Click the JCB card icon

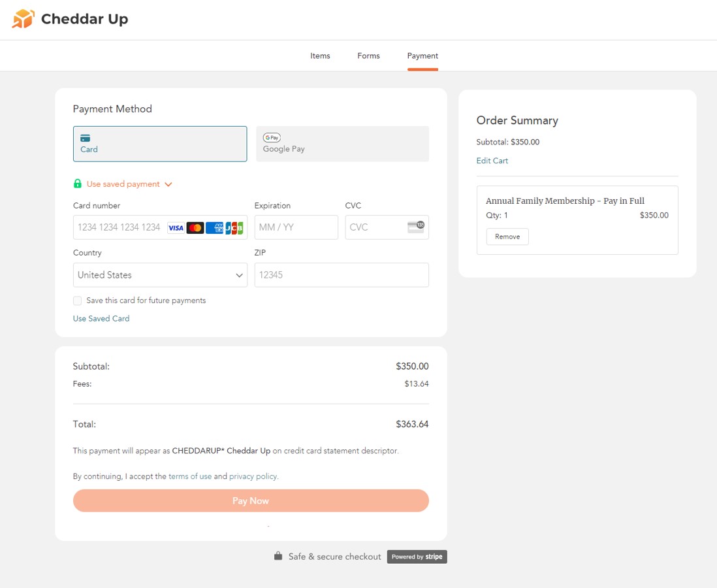234,228
